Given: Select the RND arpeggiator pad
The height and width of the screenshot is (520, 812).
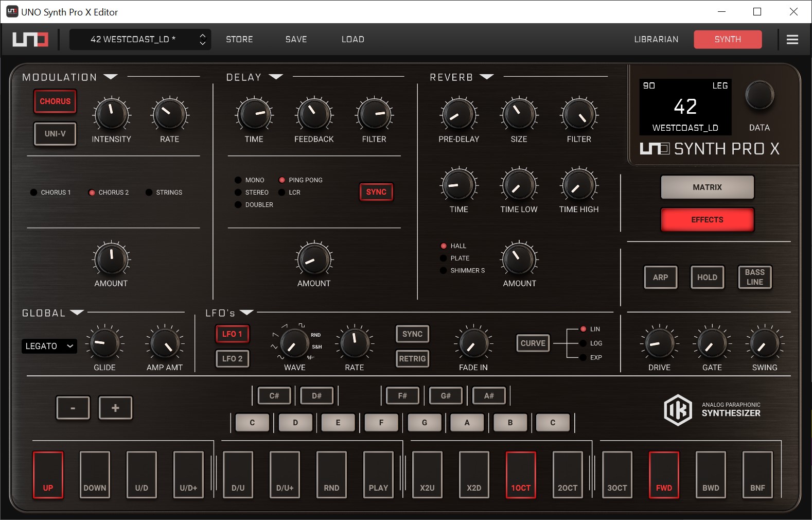Looking at the screenshot, I should click(331, 475).
